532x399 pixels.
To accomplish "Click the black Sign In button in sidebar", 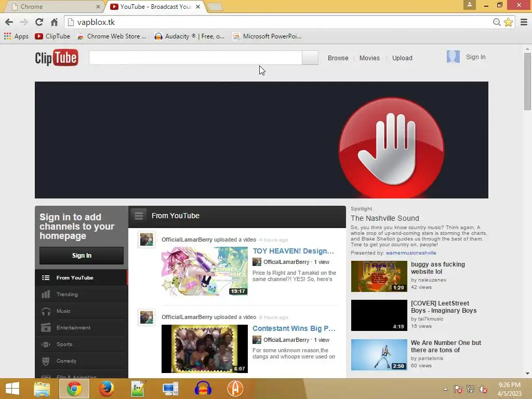I will (82, 256).
